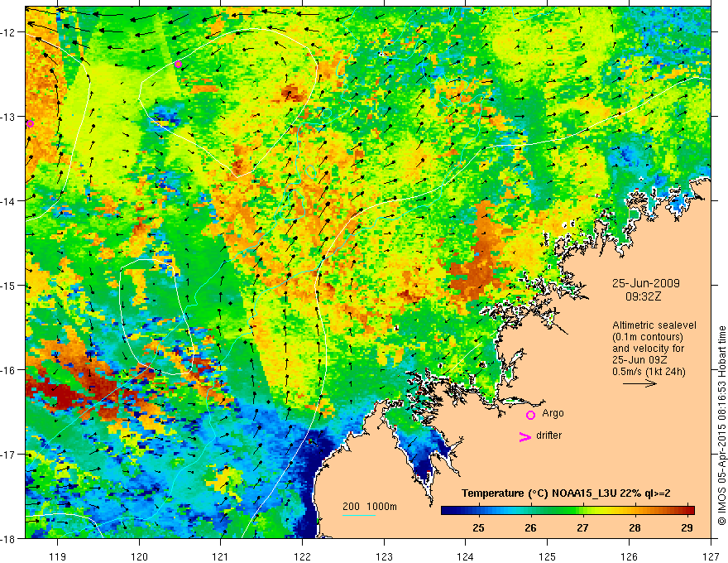Click the latitude axis label '-13'
728x563 pixels.
[x=8, y=116]
